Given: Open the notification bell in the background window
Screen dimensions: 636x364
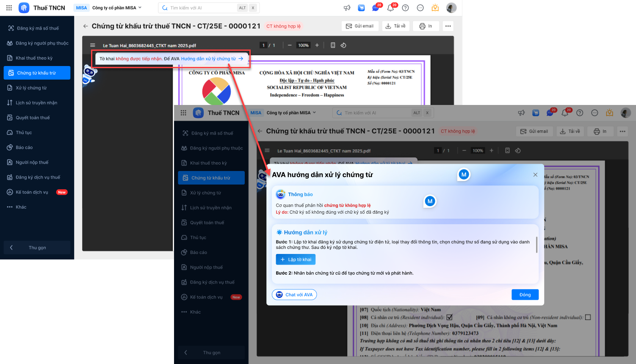Looking at the screenshot, I should click(390, 8).
